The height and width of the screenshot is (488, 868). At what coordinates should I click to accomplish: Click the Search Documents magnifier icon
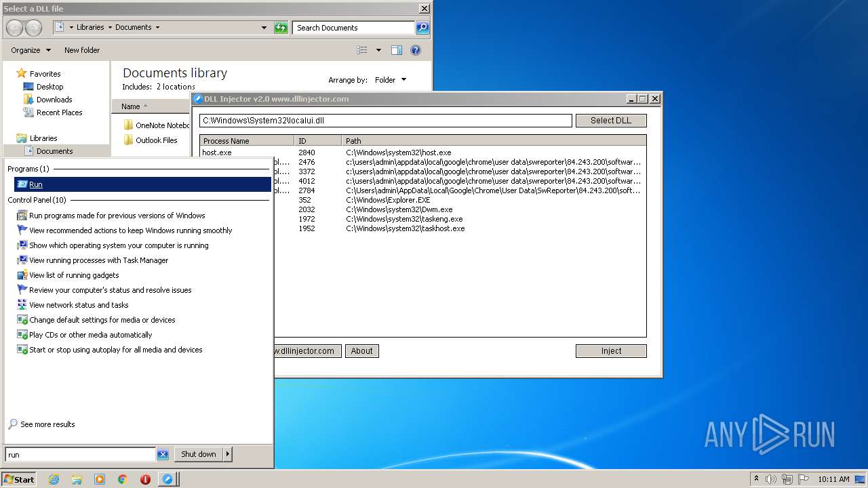point(422,28)
